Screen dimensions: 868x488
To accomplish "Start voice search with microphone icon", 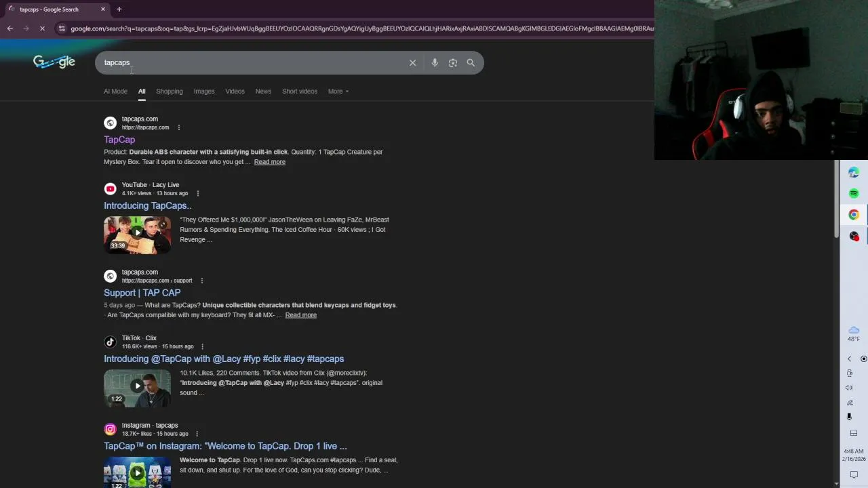I will (x=435, y=62).
